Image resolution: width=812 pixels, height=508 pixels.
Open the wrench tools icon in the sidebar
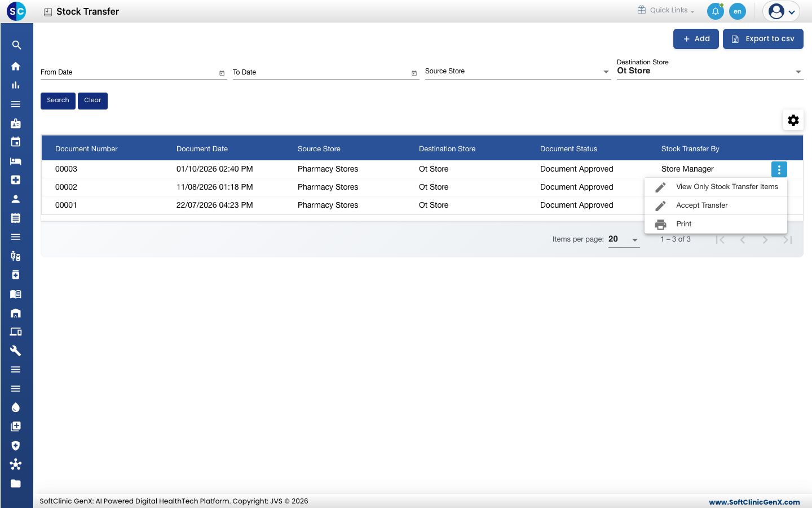coord(16,351)
